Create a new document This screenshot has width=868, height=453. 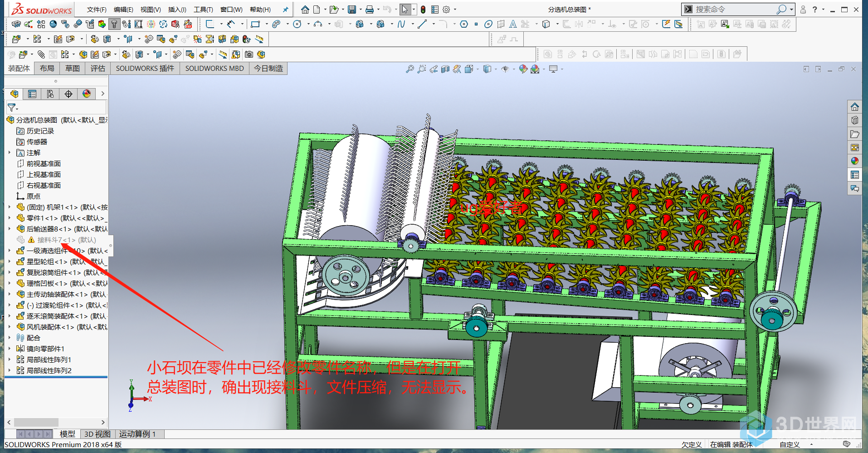[x=317, y=10]
